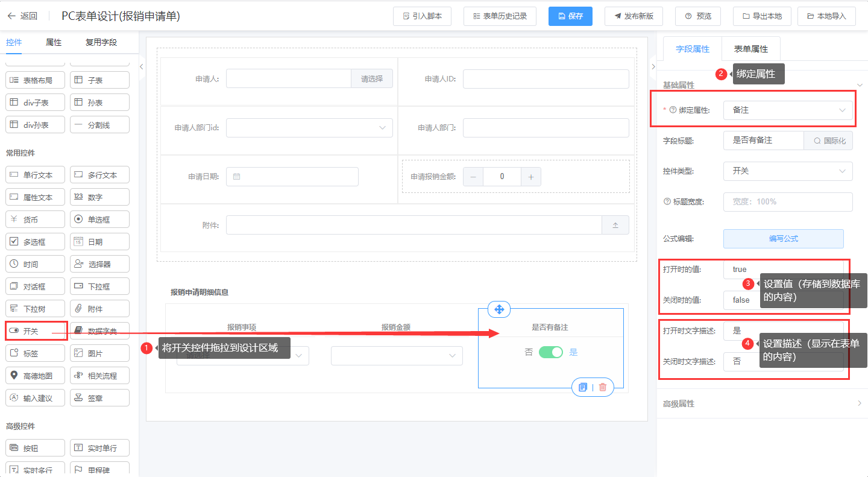Image resolution: width=868 pixels, height=477 pixels.
Task: Switch to the 表单属性 tab
Action: pyautogui.click(x=750, y=49)
